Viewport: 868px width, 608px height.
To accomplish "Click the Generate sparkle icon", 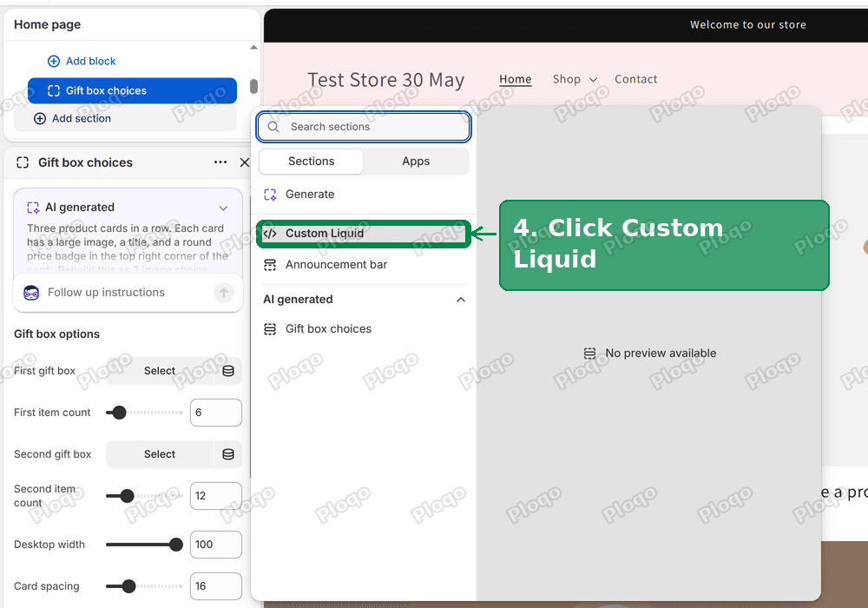I will coord(270,195).
